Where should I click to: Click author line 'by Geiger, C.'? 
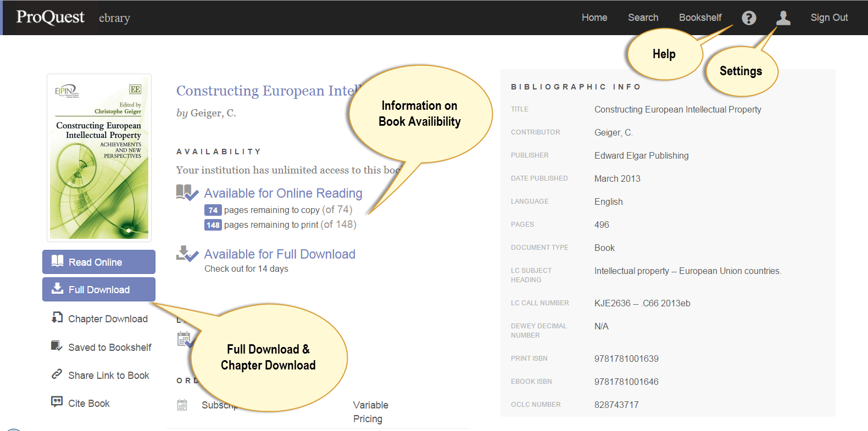pos(206,113)
